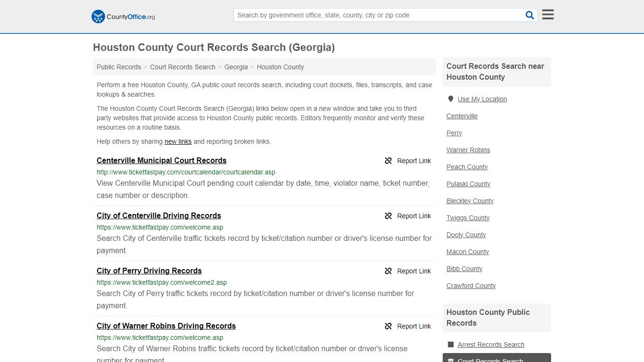Visit the ticketfastpay welcome.asp URL under Centerville
644x362 pixels.
tap(160, 227)
